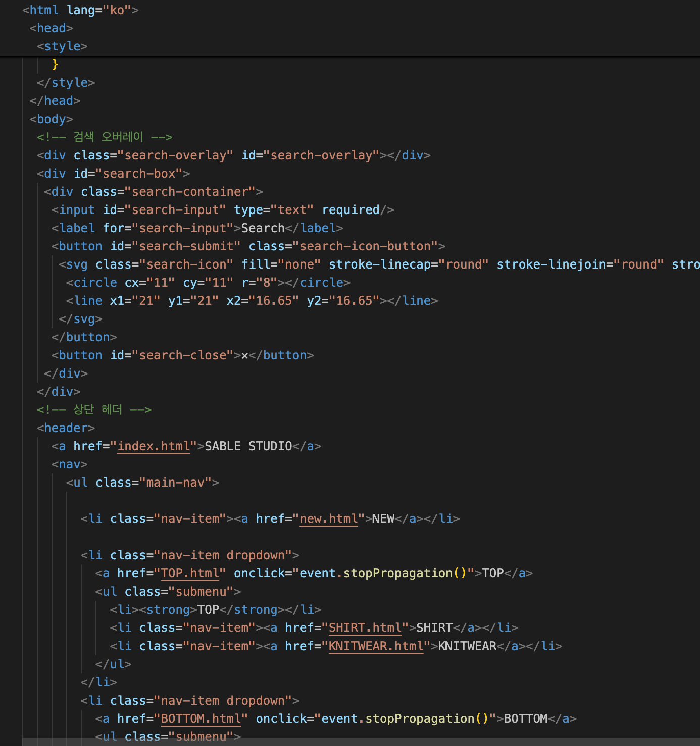Select the style tag sticky scroll line
Image resolution: width=700 pixels, height=746 pixels.
coord(62,46)
